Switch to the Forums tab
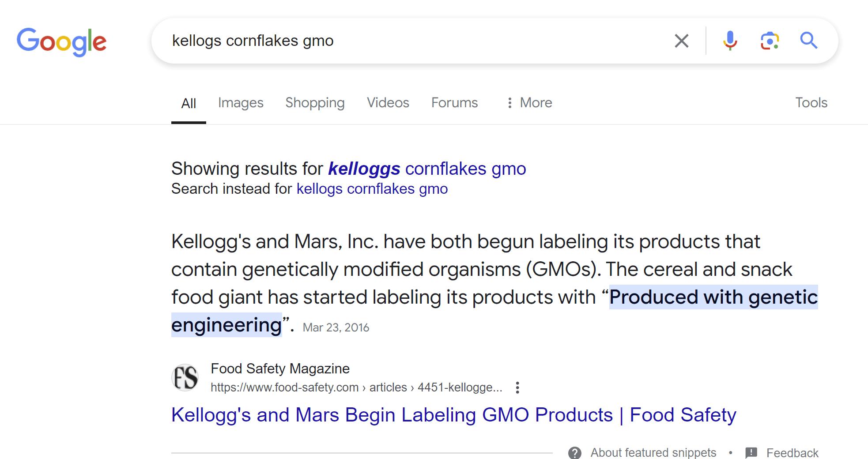This screenshot has width=868, height=459. point(454,102)
